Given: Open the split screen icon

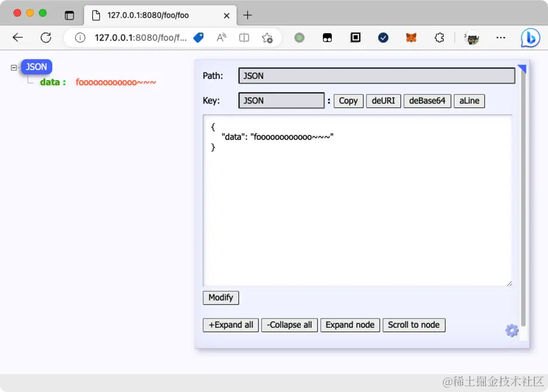Looking at the screenshot, I should coord(244,37).
